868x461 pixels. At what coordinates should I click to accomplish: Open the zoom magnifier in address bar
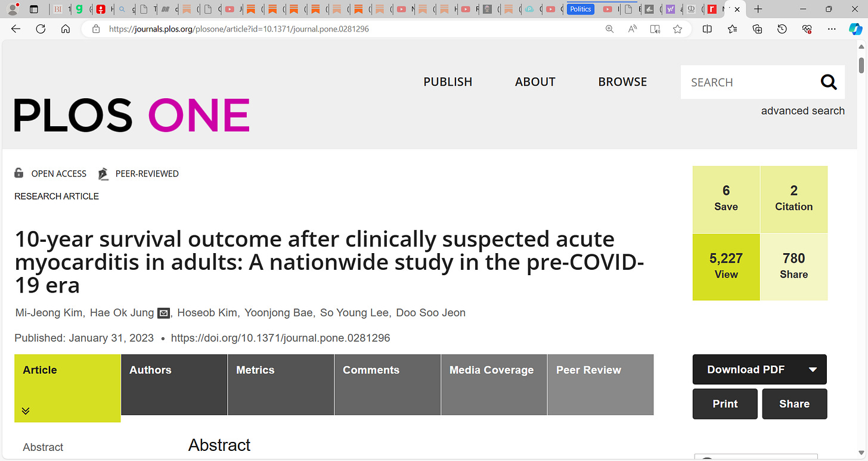[609, 29]
